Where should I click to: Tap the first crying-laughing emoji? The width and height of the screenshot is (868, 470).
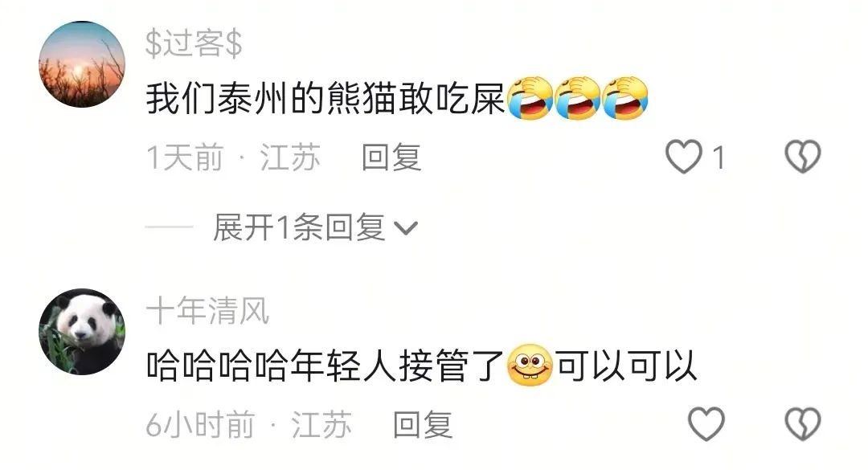(530, 98)
